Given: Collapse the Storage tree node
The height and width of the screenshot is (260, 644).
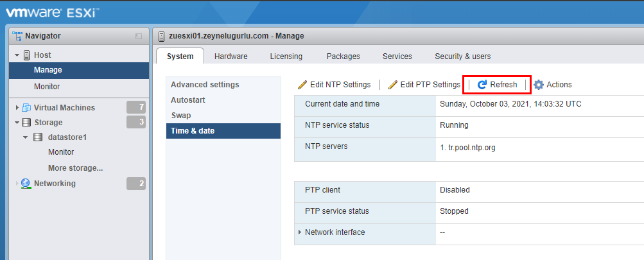Looking at the screenshot, I should (17, 123).
